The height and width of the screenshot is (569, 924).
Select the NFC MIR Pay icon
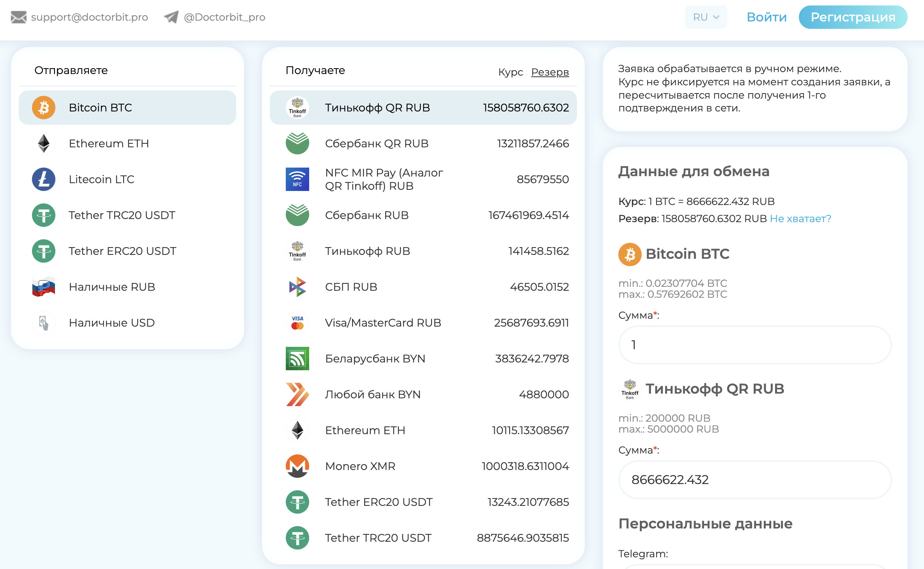pyautogui.click(x=297, y=179)
